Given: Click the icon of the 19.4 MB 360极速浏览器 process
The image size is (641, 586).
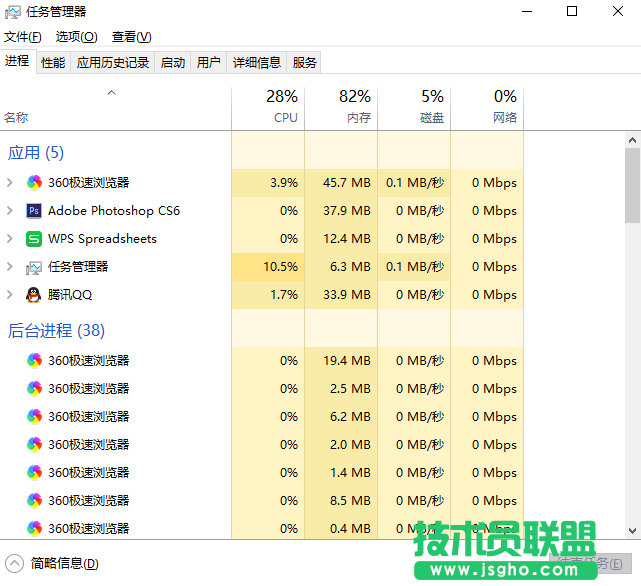Looking at the screenshot, I should pyautogui.click(x=34, y=361).
